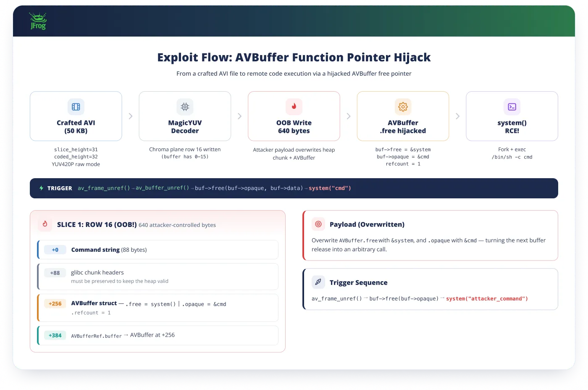The width and height of the screenshot is (588, 390).
Task: Click system("attacker_command") in Trigger Sequence
Action: click(x=487, y=298)
